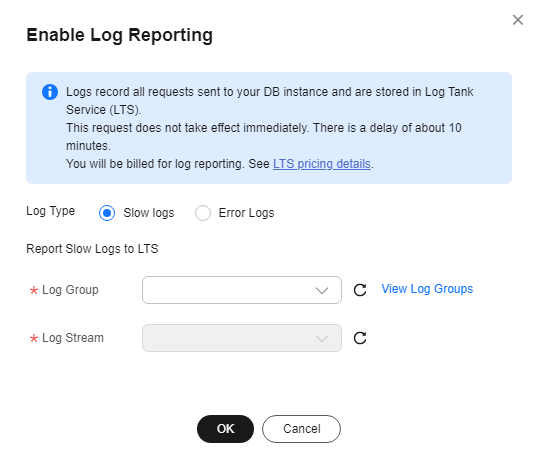Confirm with the OK button

(226, 429)
